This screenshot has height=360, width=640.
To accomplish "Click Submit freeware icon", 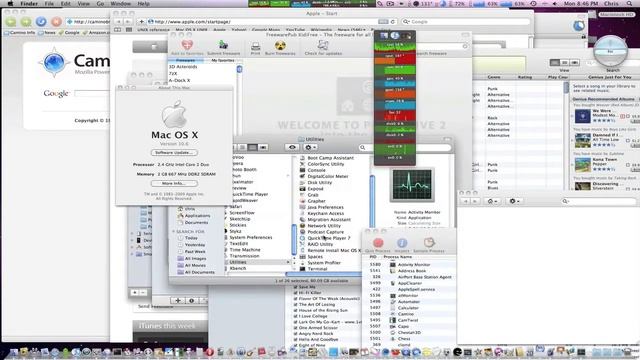I will 223,48.
